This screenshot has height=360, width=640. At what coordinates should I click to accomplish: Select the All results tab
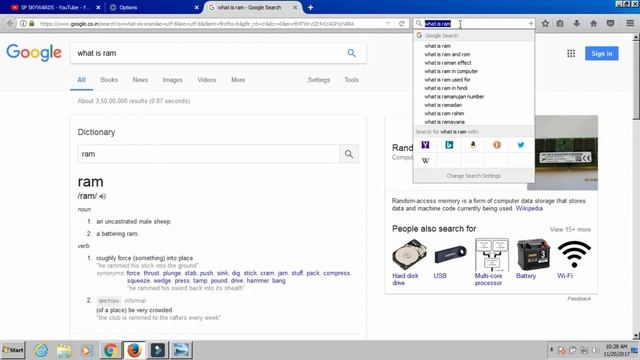[x=82, y=80]
